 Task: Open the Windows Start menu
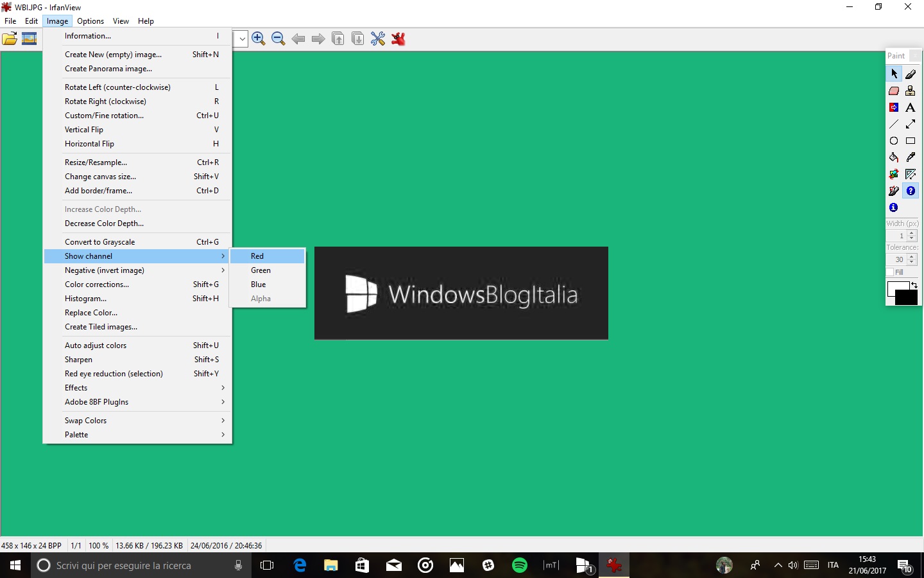coord(15,565)
